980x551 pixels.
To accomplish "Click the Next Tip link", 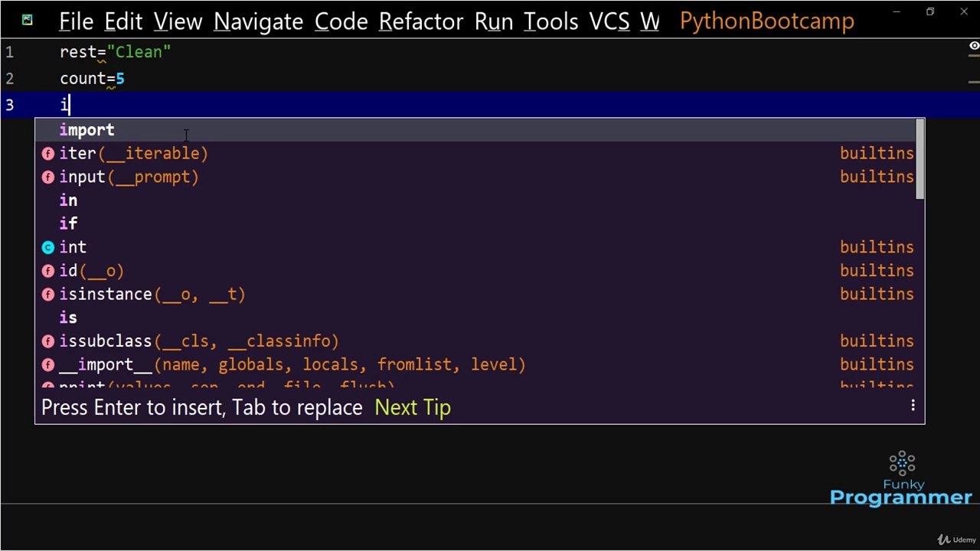I will point(412,407).
